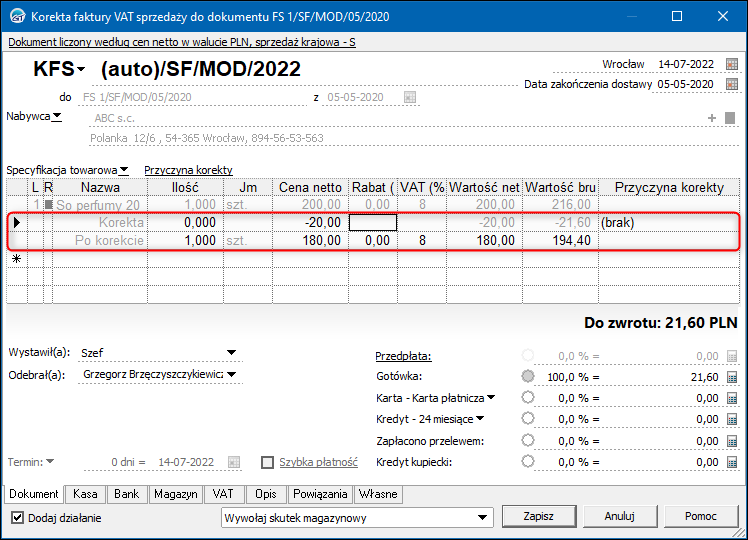
Task: Expand the Karta - Karta płatnicza dropdown
Action: [x=490, y=397]
